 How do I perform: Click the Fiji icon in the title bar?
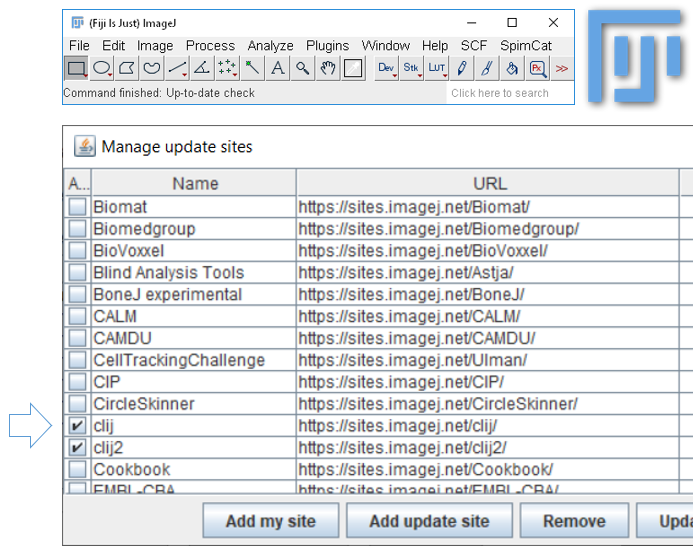(x=77, y=22)
